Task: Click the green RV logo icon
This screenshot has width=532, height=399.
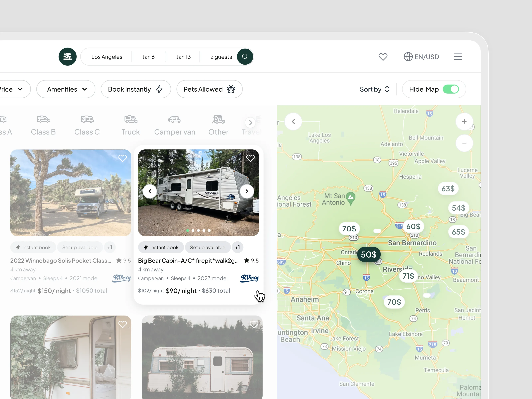Action: point(68,57)
